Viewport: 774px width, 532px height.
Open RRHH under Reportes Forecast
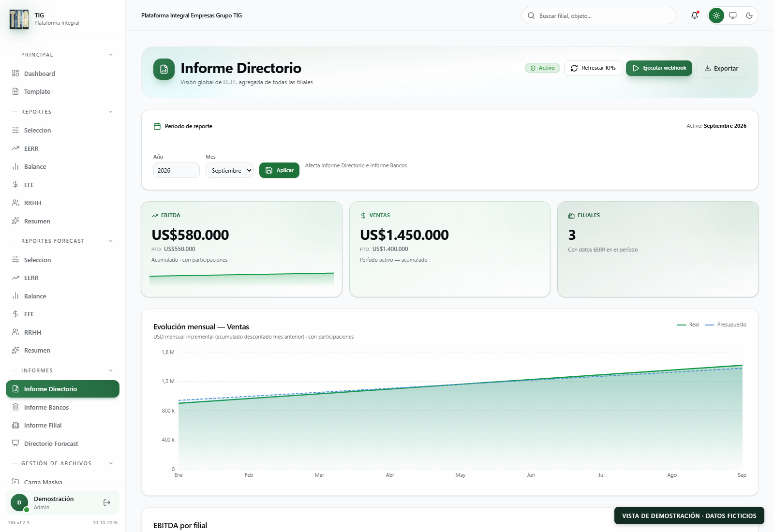62,332
